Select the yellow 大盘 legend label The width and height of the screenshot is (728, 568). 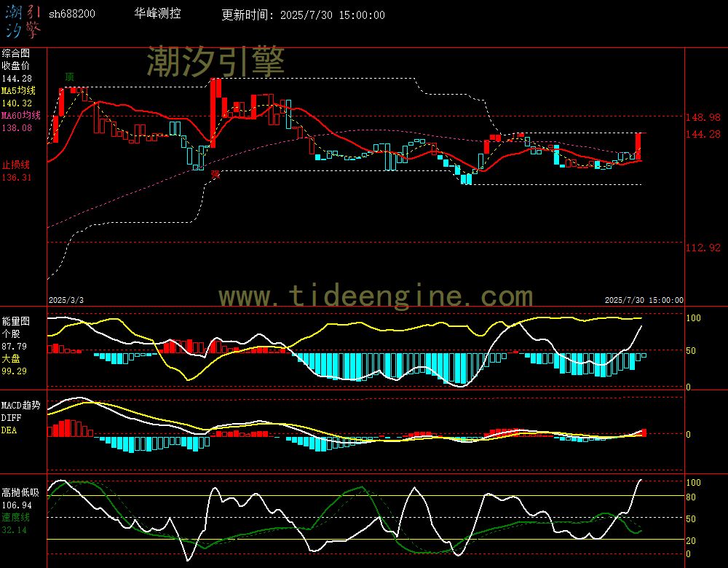pyautogui.click(x=11, y=358)
